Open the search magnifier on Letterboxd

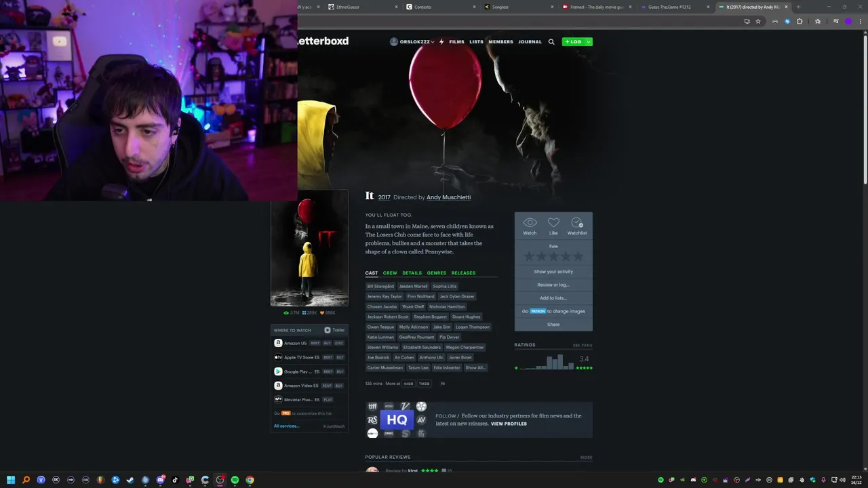click(551, 41)
